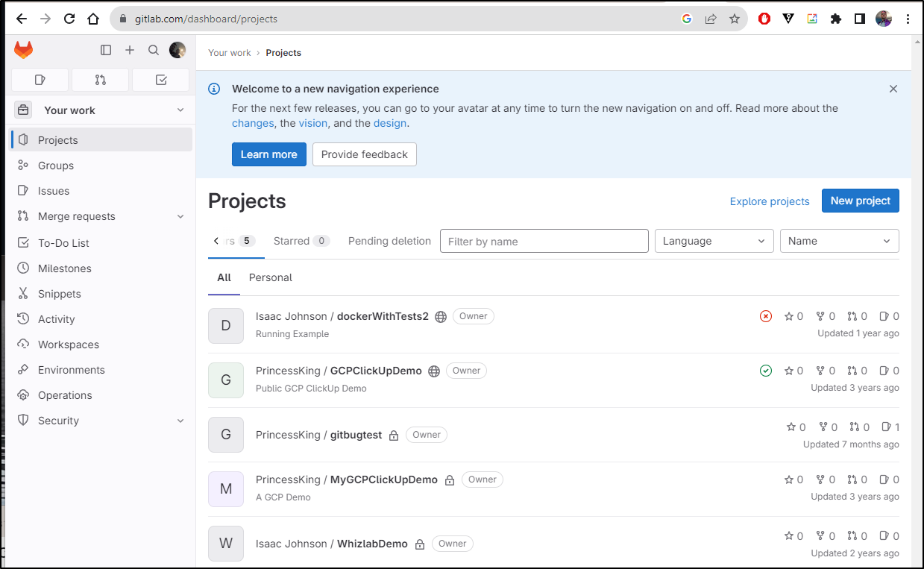Open merge requests shortcut icon

[x=101, y=80]
